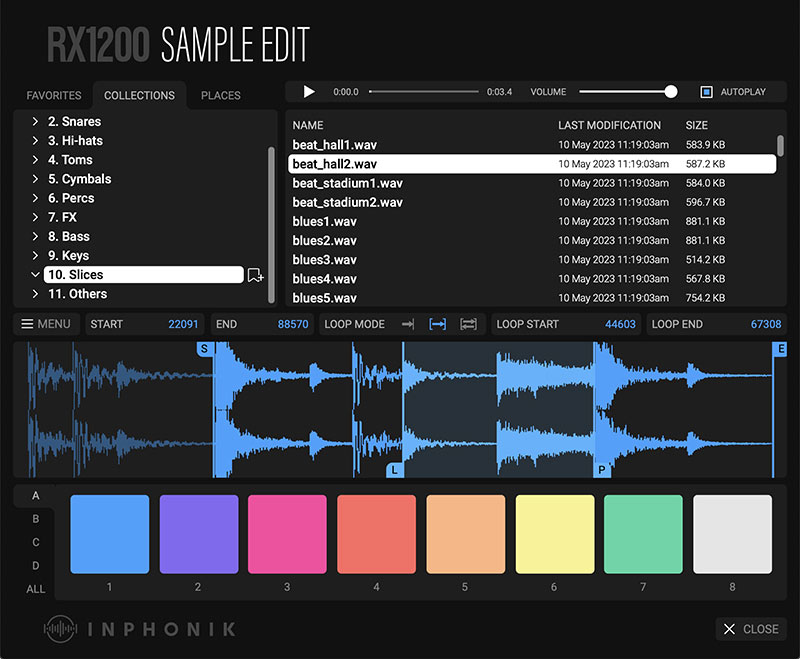800x659 pixels.
Task: Switch to the Collections tab
Action: pos(139,95)
